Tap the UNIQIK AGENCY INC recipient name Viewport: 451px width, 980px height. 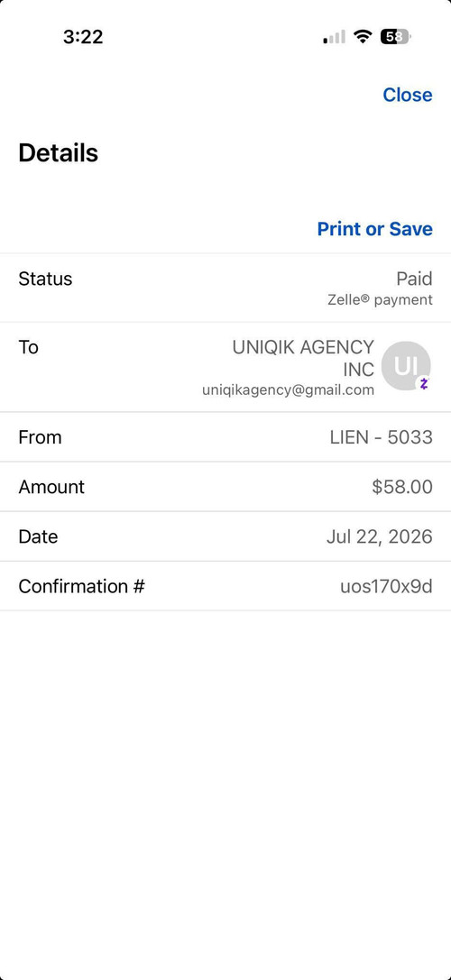tap(303, 358)
